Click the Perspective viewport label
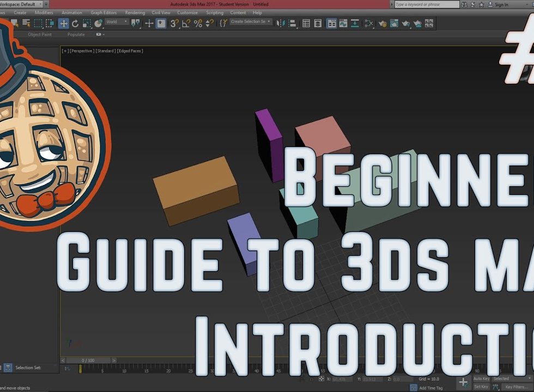 pyautogui.click(x=82, y=51)
